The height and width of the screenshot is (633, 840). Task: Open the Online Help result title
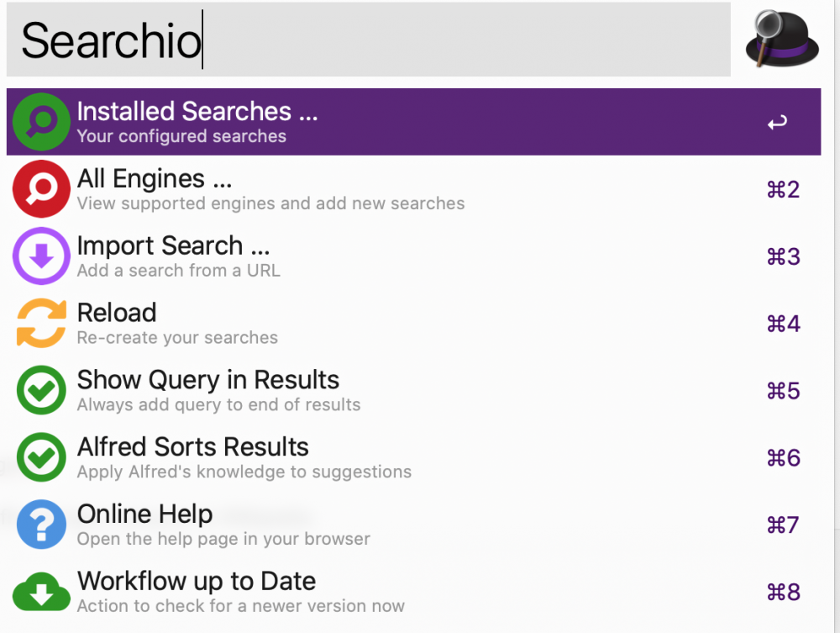point(144,514)
